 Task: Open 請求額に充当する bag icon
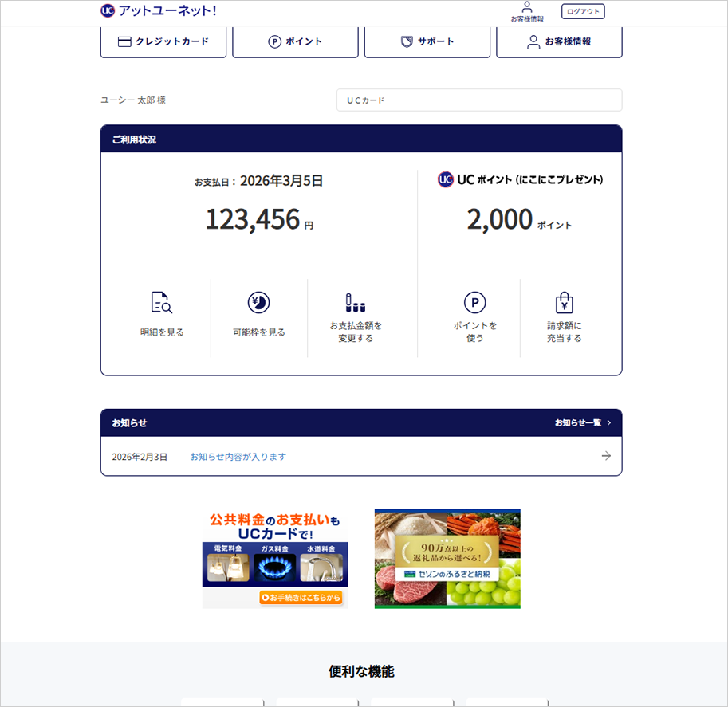click(565, 303)
